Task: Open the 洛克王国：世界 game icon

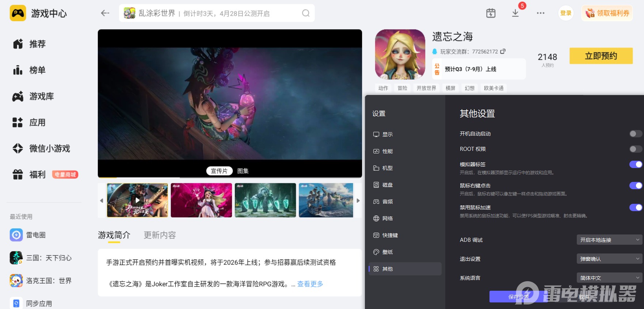Action: (x=16, y=281)
